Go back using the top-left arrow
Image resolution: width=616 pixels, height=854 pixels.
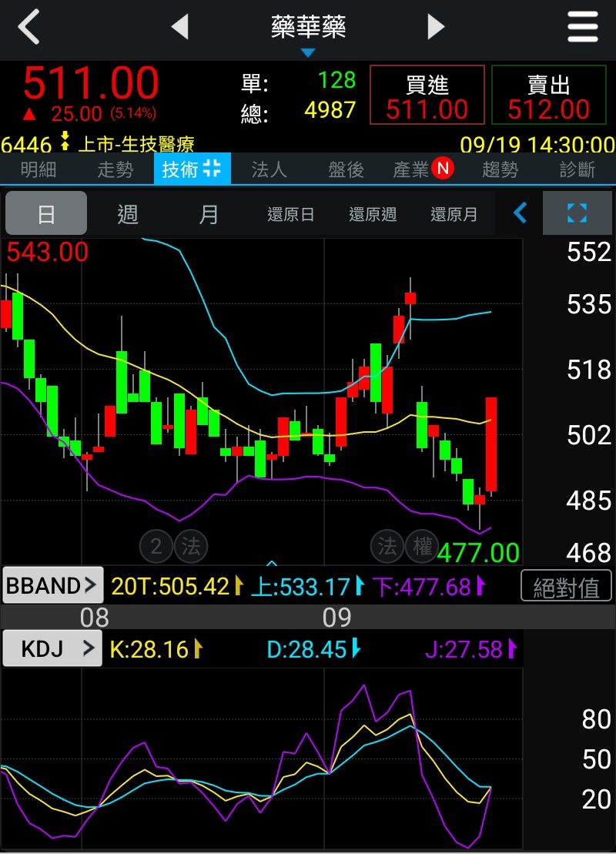(29, 26)
